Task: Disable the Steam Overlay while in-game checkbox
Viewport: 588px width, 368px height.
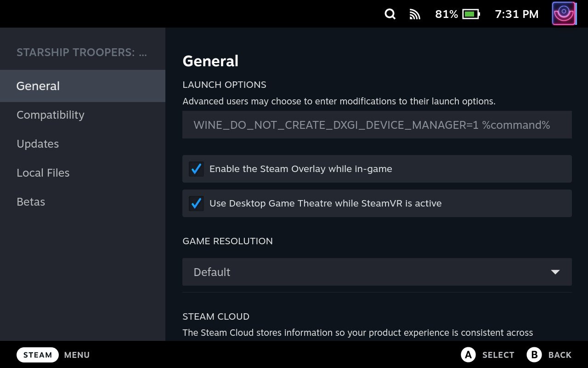Action: point(197,169)
